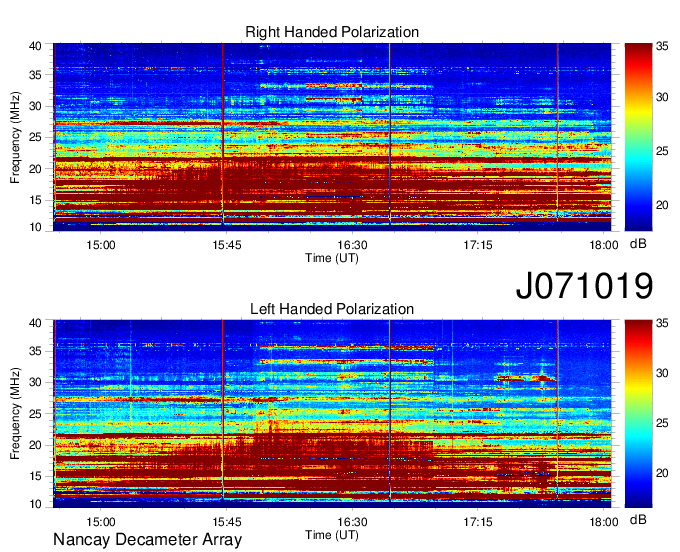Click the 15 MHz tick on lower plot
Image resolution: width=680 pixels, height=552 pixels.
coord(36,477)
